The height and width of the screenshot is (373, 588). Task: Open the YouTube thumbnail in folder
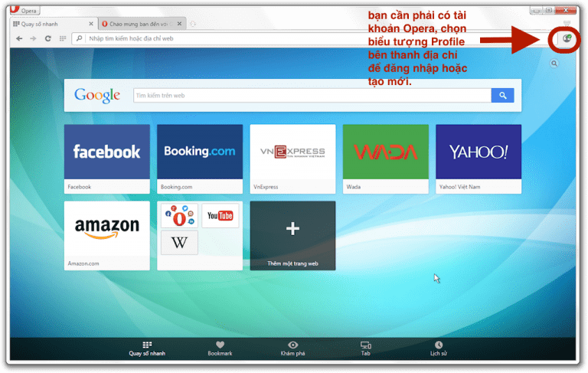220,216
